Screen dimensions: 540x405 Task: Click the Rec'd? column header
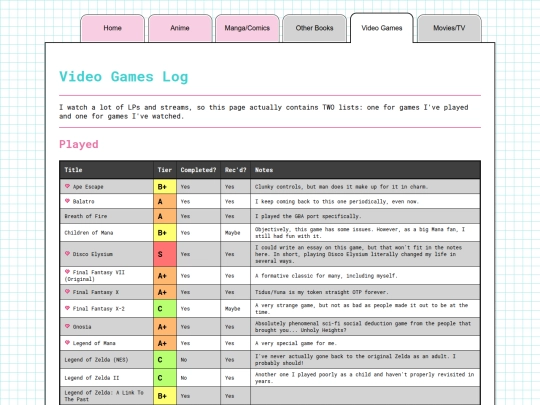click(235, 170)
